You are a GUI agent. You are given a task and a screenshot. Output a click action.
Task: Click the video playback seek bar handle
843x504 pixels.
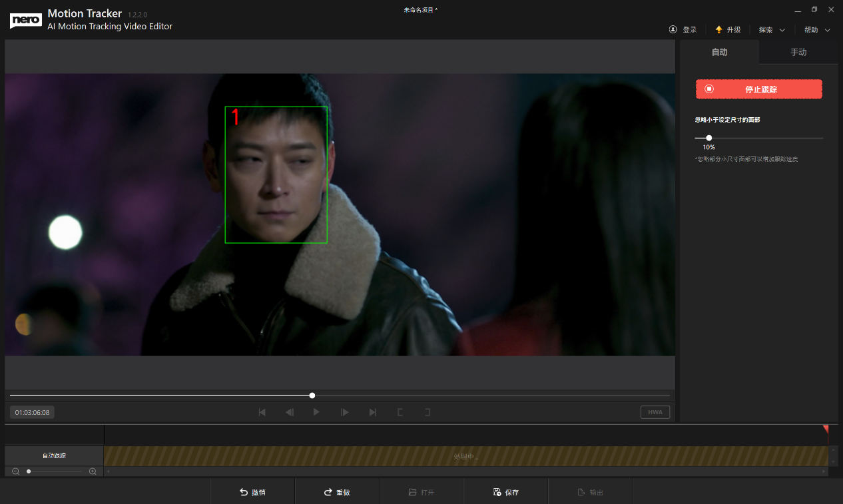(x=312, y=395)
